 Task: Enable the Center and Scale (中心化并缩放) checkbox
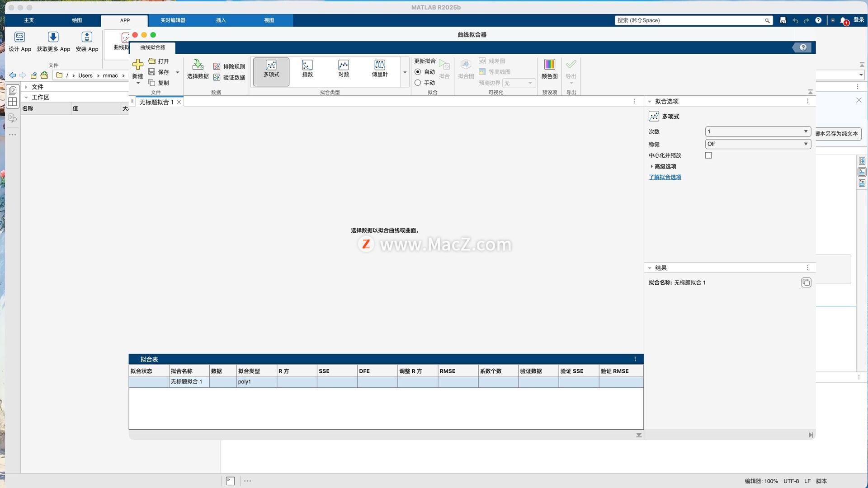tap(708, 155)
